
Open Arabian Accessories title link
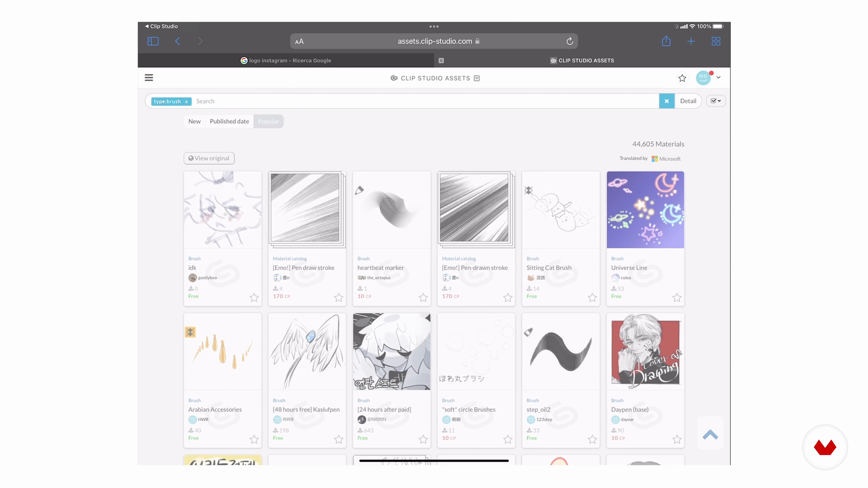click(x=215, y=410)
